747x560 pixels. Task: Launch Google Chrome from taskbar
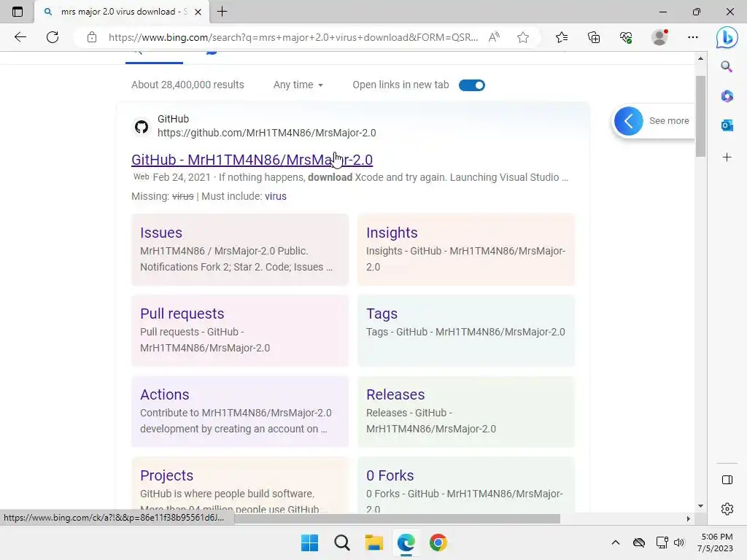(438, 542)
